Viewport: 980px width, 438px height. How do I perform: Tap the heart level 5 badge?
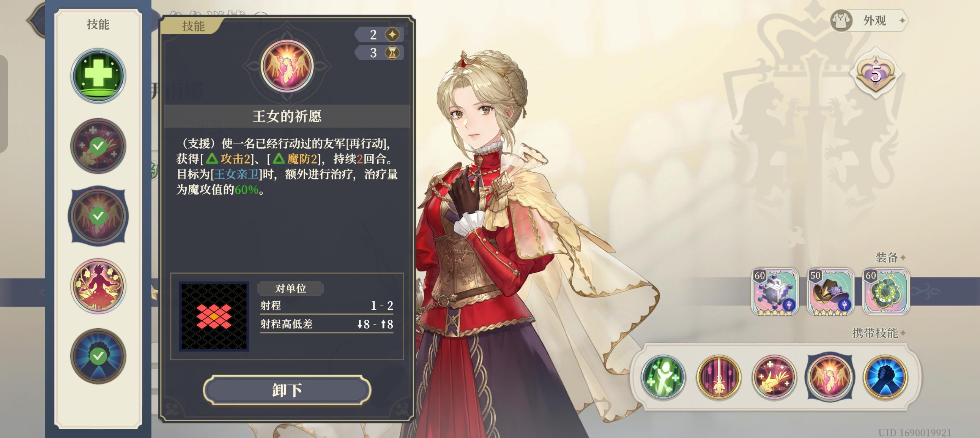(x=876, y=73)
